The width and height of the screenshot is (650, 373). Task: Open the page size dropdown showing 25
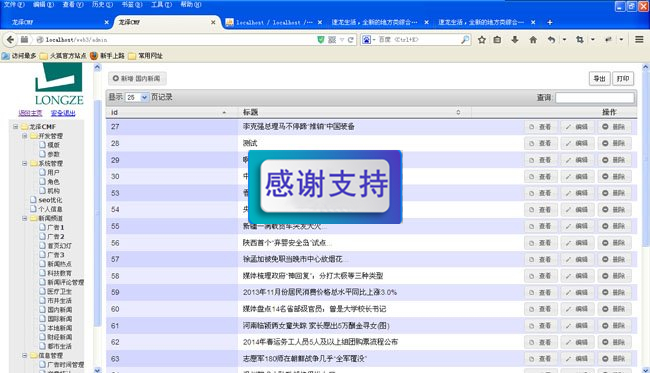pyautogui.click(x=137, y=97)
